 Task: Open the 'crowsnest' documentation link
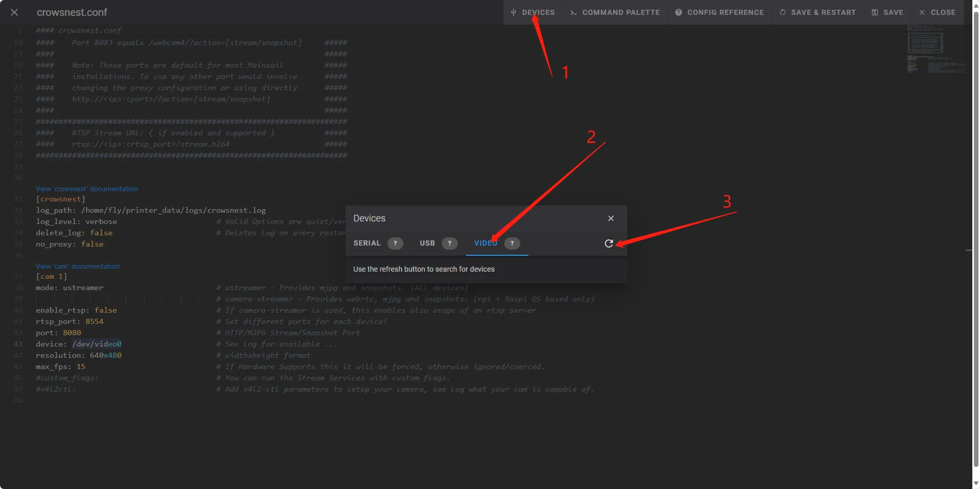pyautogui.click(x=87, y=189)
